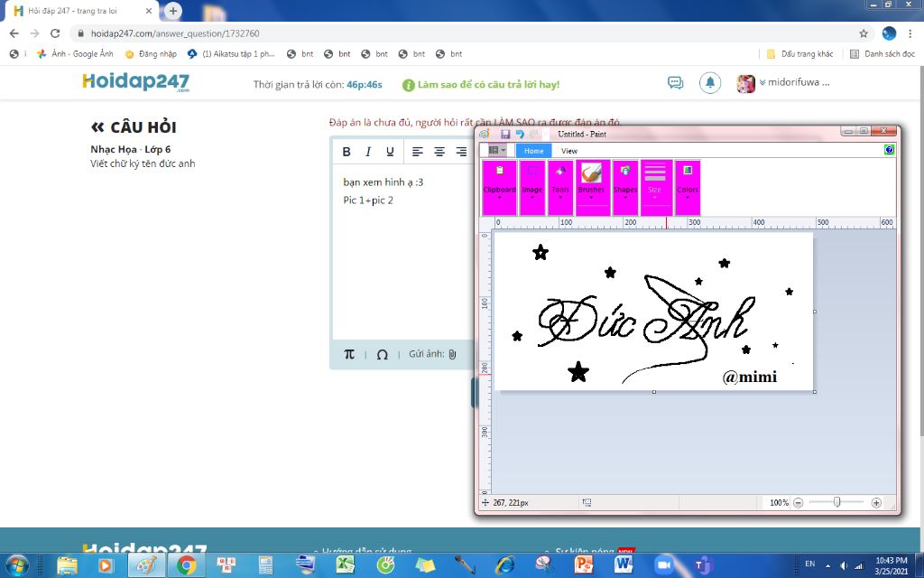924x578 pixels.
Task: Insert a math formula with pi icon
Action: (349, 354)
